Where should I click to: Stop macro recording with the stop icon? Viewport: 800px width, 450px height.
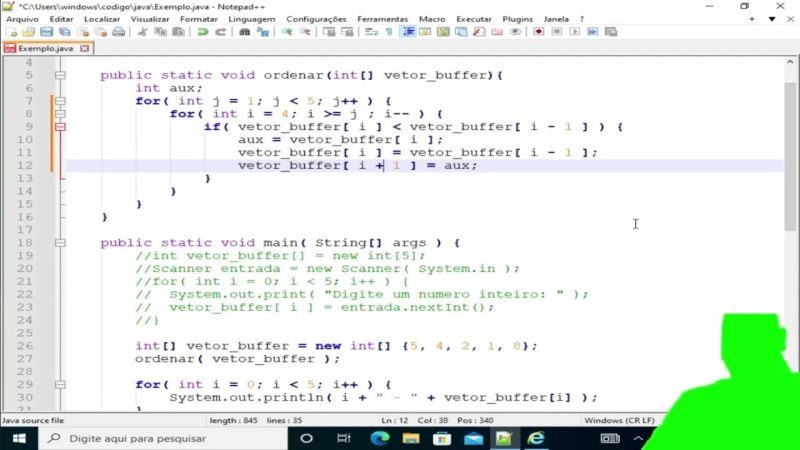[557, 32]
